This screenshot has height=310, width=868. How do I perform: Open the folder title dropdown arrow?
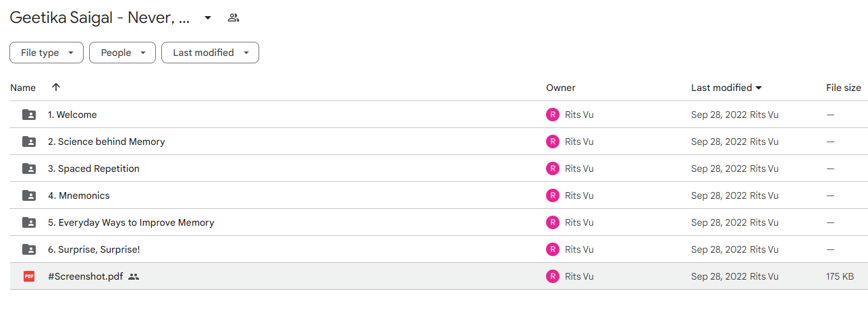coord(208,18)
